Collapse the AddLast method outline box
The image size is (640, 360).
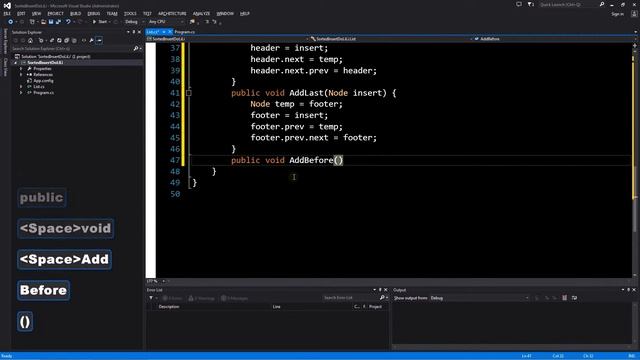[189, 93]
